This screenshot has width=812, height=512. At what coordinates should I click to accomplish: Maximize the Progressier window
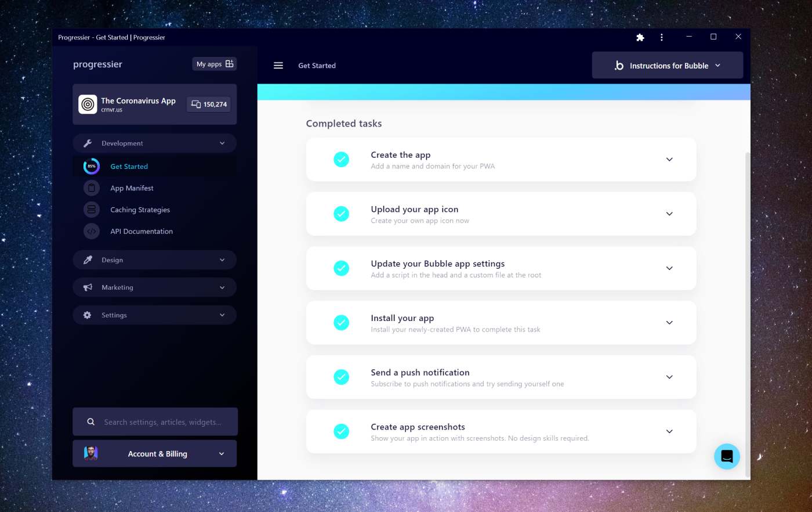[713, 37]
